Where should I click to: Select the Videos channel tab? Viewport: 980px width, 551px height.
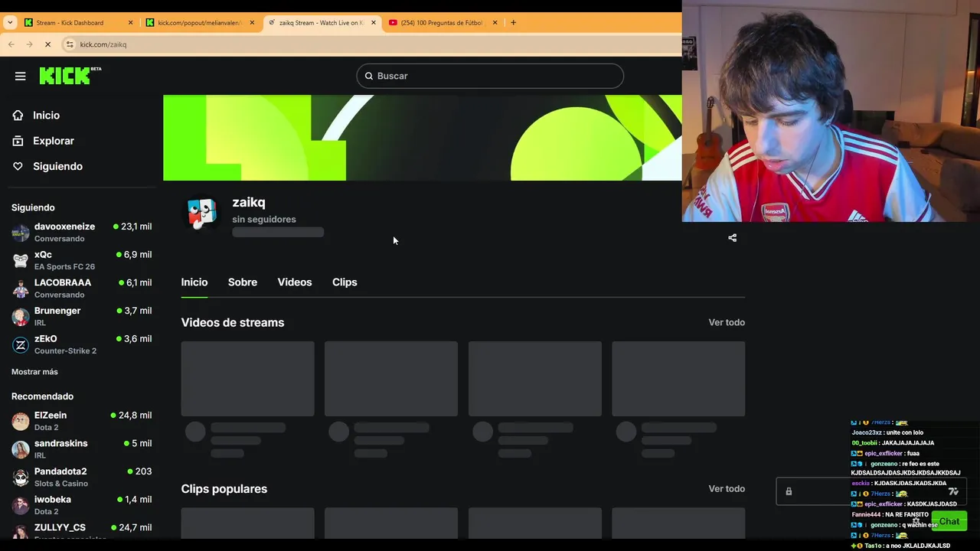(295, 282)
